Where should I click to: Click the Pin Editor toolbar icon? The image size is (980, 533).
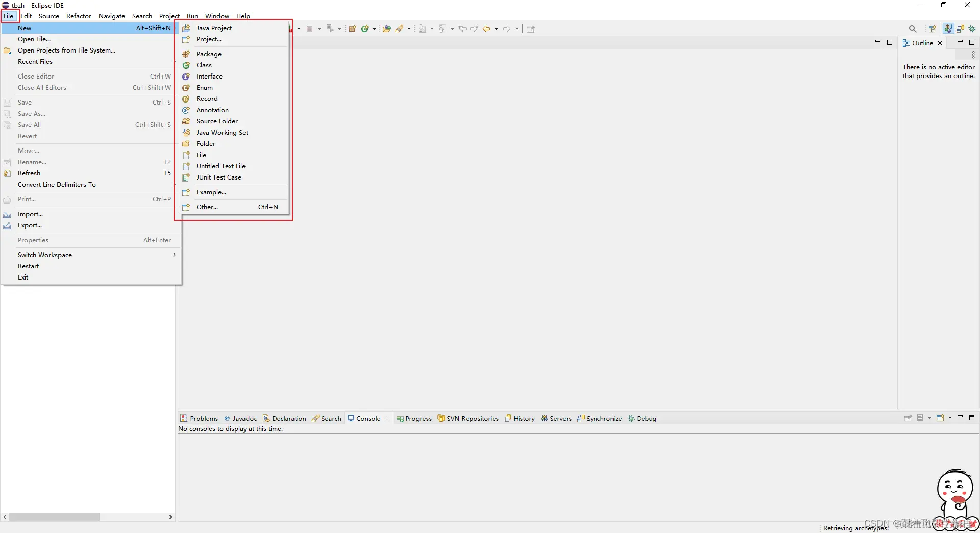[x=531, y=29]
